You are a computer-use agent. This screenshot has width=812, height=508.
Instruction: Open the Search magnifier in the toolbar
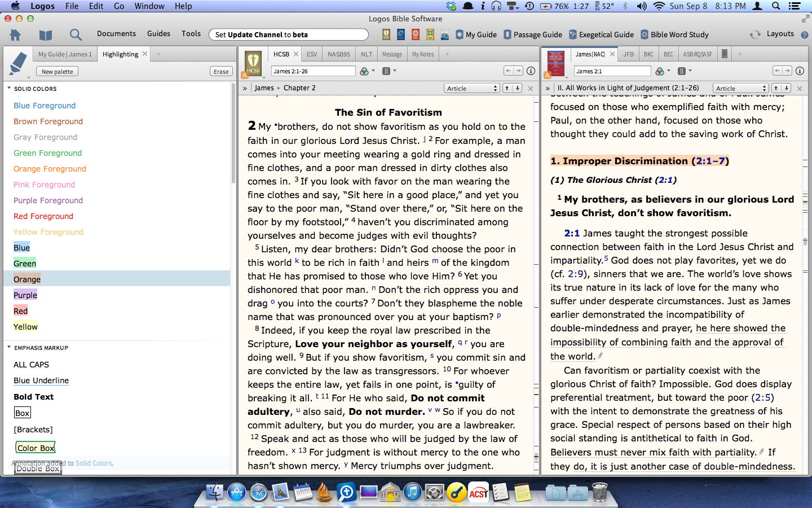point(76,35)
